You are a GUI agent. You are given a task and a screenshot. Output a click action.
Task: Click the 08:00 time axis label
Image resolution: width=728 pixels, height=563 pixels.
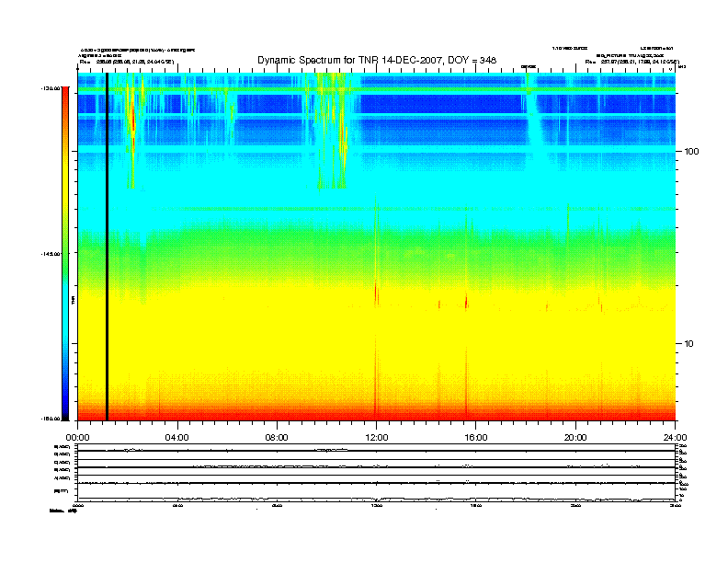277,438
